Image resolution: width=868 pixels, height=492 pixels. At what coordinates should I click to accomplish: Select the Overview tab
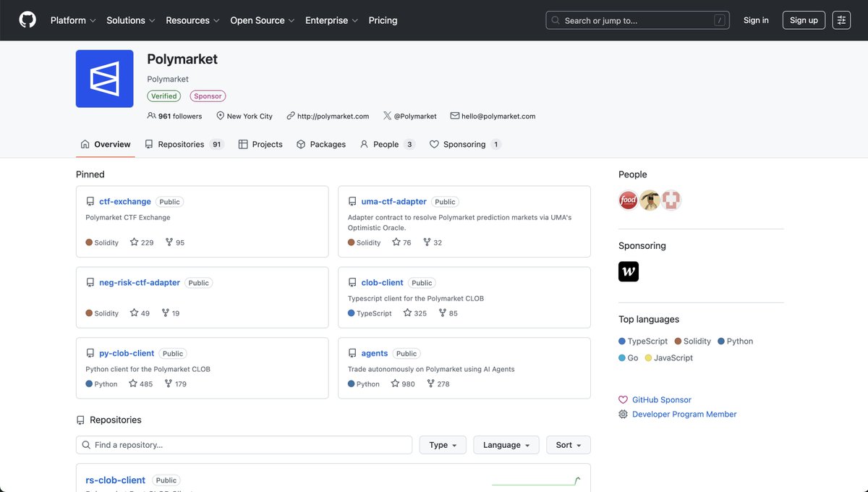(106, 144)
